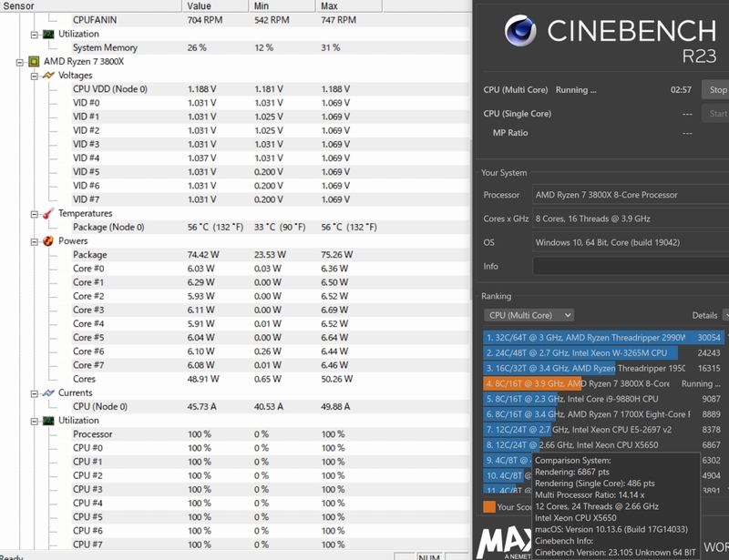Click the orange Your Score color swatch
Viewport: 729px width, 560px height.
pos(489,506)
